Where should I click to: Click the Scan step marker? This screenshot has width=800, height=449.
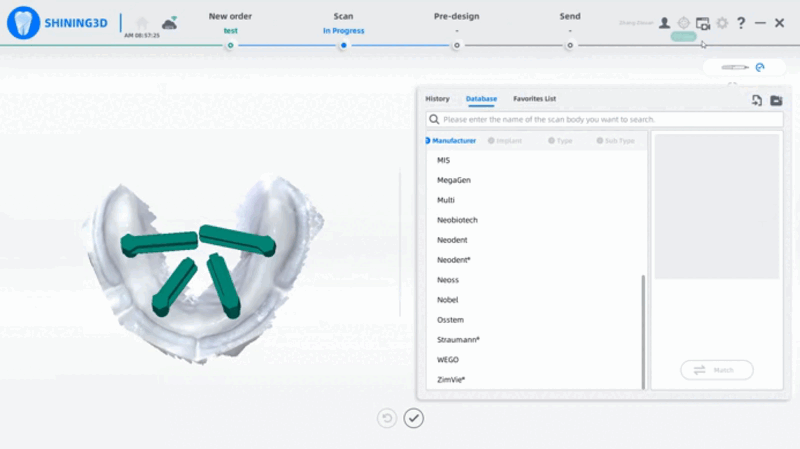tap(343, 45)
